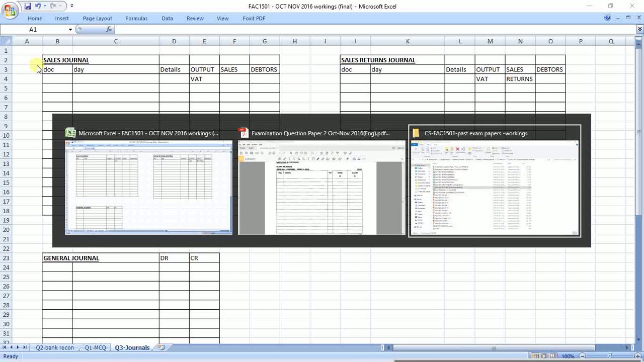The height and width of the screenshot is (362, 644).
Task: Select the SALES RETURNS JOURNAL title cell
Action: 378,60
